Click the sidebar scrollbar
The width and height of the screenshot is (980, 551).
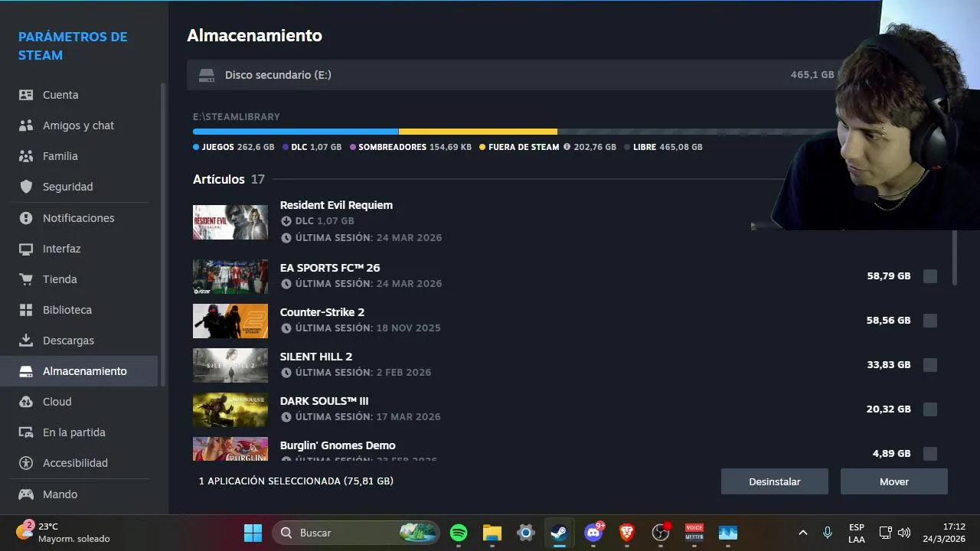coord(162,233)
